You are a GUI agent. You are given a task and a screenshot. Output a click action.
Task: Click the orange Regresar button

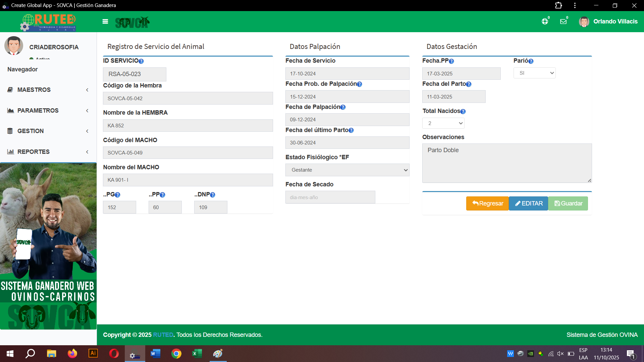click(487, 203)
